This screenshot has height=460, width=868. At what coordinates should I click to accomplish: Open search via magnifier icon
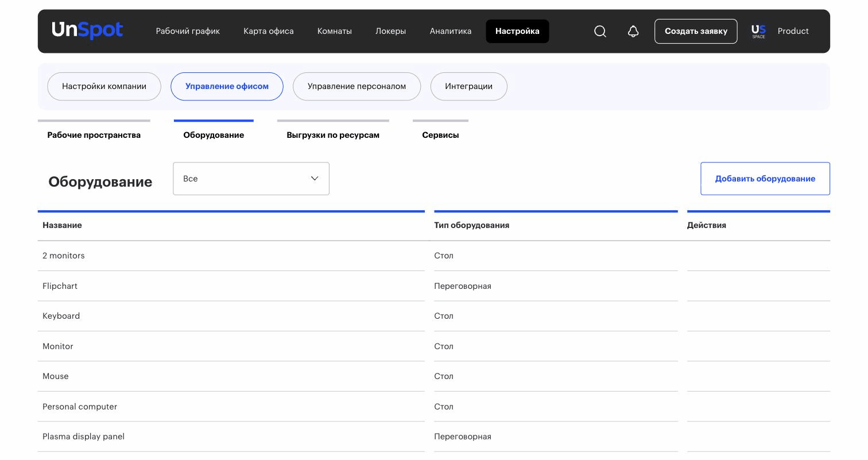pyautogui.click(x=600, y=31)
